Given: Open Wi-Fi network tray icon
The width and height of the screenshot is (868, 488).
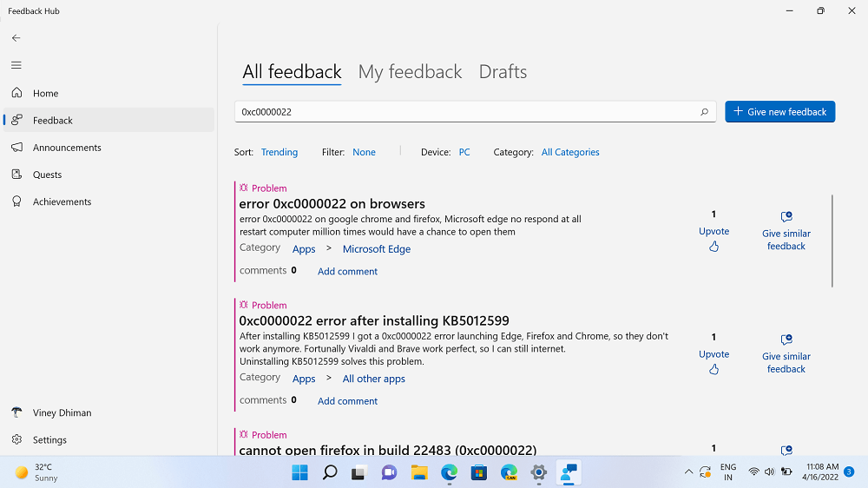Looking at the screenshot, I should [753, 472].
